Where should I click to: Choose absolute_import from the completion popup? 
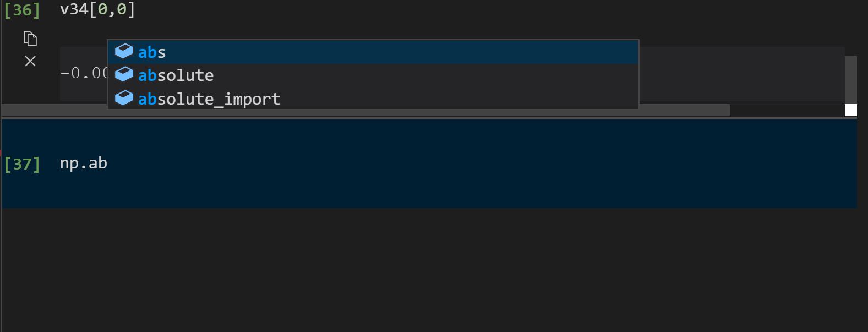click(x=209, y=99)
